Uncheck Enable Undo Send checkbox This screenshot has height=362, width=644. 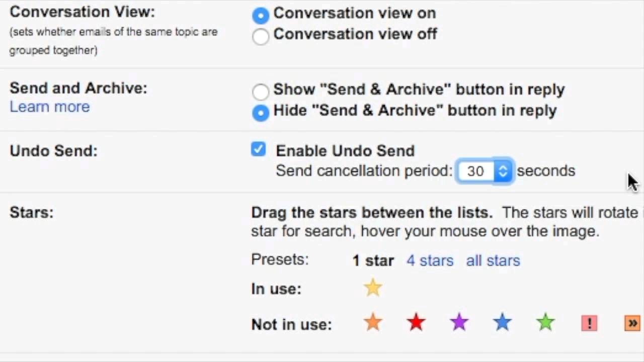[x=259, y=149]
